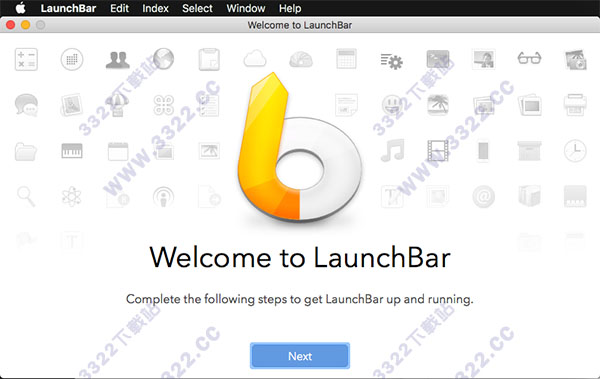
Task: Open the Edit menu
Action: (x=119, y=8)
